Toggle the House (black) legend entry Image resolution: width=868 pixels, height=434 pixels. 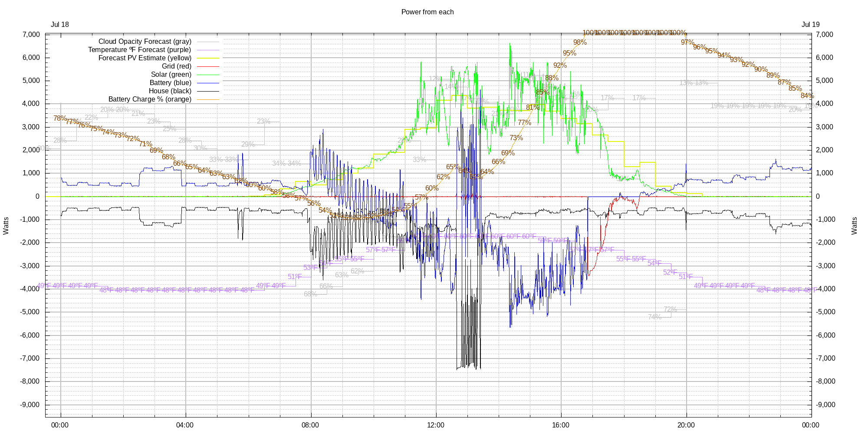pos(170,91)
